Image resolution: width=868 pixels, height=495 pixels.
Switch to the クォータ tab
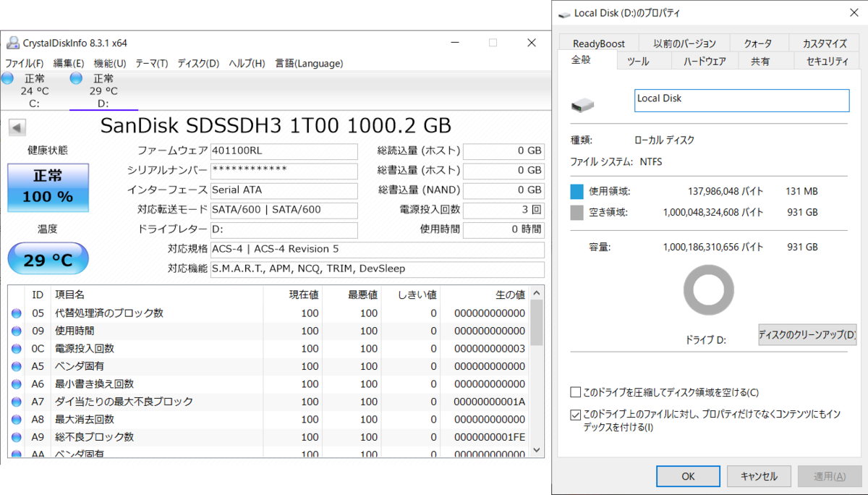pyautogui.click(x=757, y=43)
